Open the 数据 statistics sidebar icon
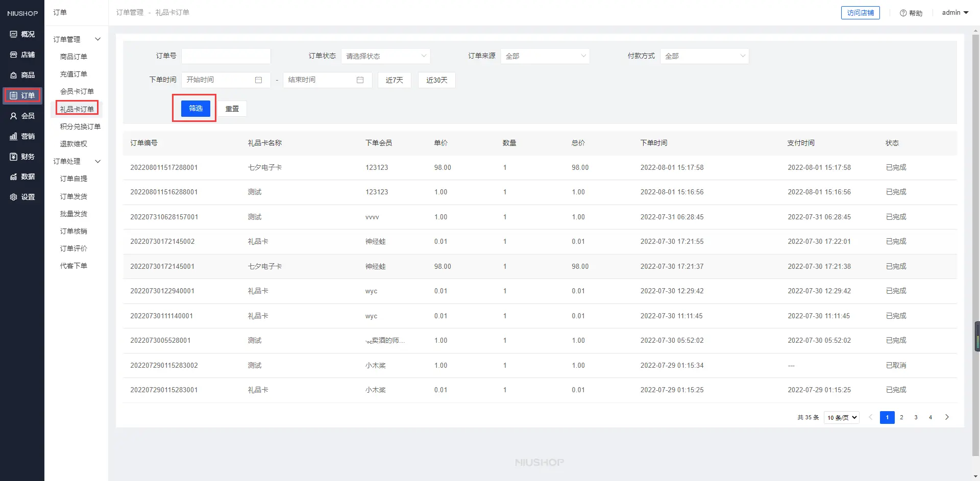980x481 pixels. pyautogui.click(x=14, y=176)
